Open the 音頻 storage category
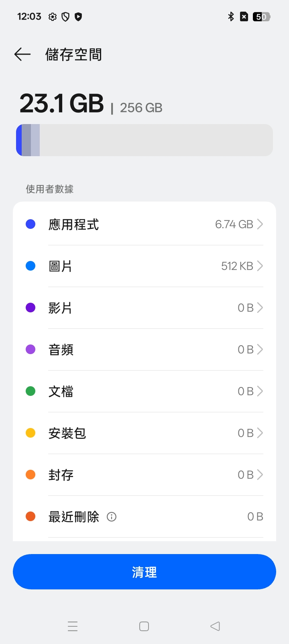Screen dimensions: 289x644 pos(144,349)
